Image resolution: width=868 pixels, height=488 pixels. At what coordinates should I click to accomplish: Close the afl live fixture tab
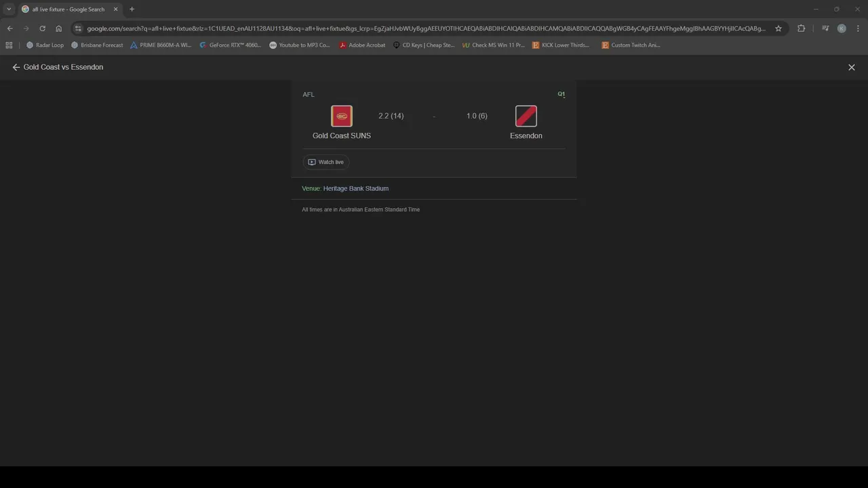point(115,9)
